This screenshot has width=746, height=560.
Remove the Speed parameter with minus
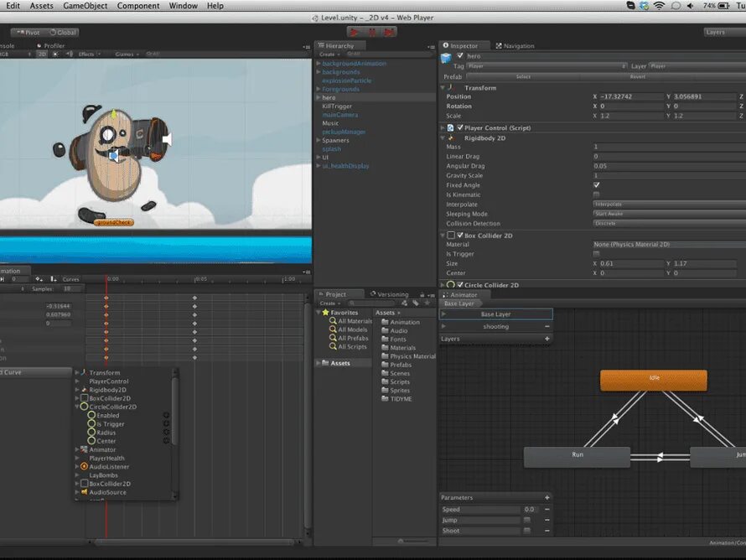[547, 509]
